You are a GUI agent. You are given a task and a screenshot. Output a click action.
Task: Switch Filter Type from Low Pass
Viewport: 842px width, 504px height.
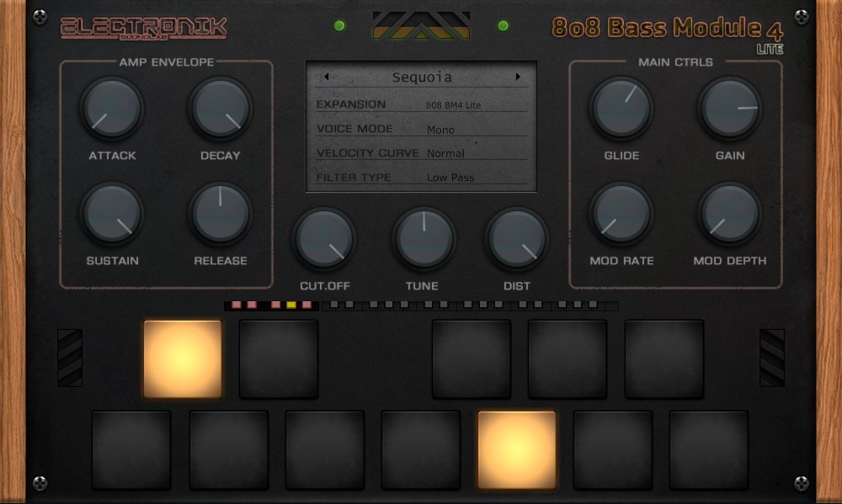(x=452, y=178)
